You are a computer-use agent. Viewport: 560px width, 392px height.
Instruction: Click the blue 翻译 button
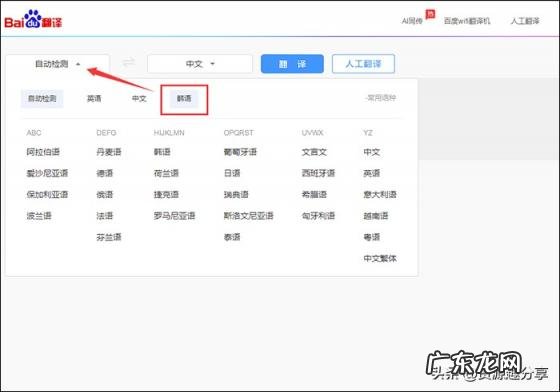click(x=292, y=64)
